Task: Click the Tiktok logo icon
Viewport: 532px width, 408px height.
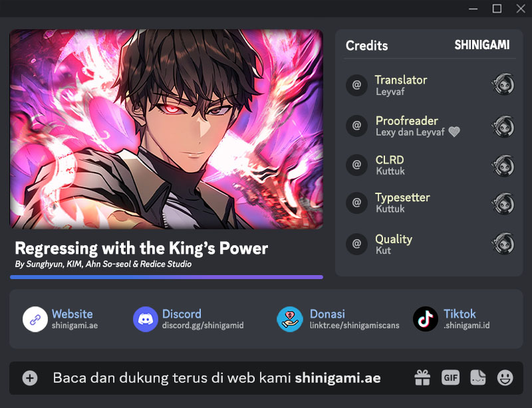Action: (426, 319)
